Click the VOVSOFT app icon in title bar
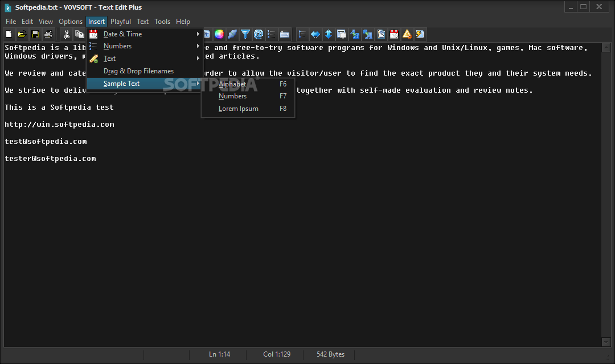This screenshot has width=615, height=364. click(x=7, y=7)
